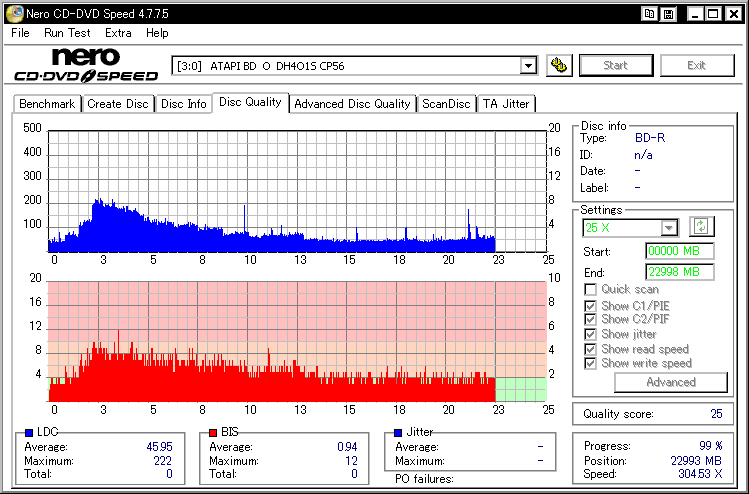Image resolution: width=749 pixels, height=494 pixels.
Task: Close the Nero CD-DVD Speed window
Action: pos(734,14)
